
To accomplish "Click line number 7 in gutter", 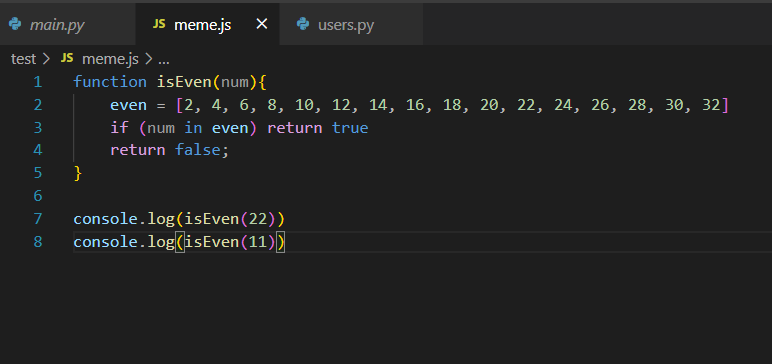I will 38,219.
